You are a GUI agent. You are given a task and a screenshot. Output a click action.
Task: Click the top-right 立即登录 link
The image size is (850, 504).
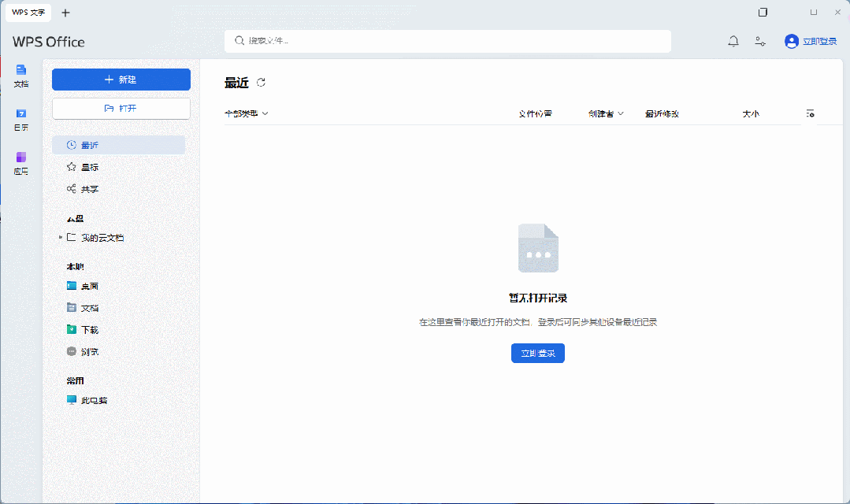[x=819, y=41]
